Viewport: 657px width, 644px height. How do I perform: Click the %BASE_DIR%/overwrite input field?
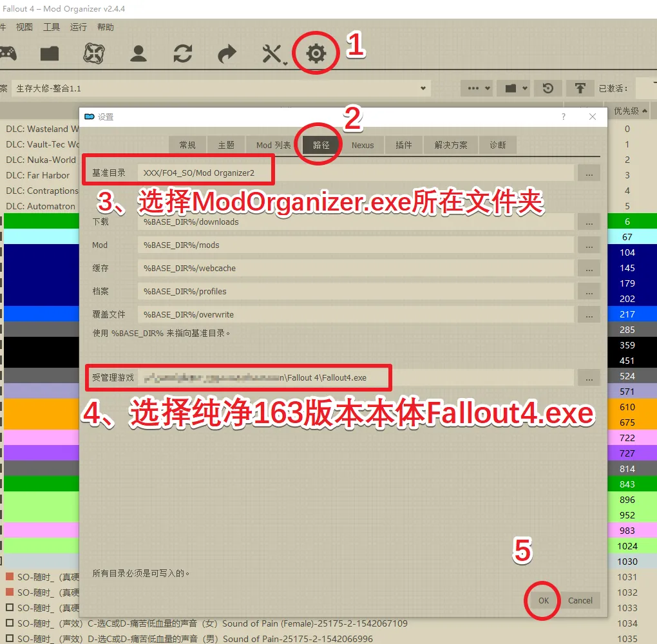click(x=356, y=315)
